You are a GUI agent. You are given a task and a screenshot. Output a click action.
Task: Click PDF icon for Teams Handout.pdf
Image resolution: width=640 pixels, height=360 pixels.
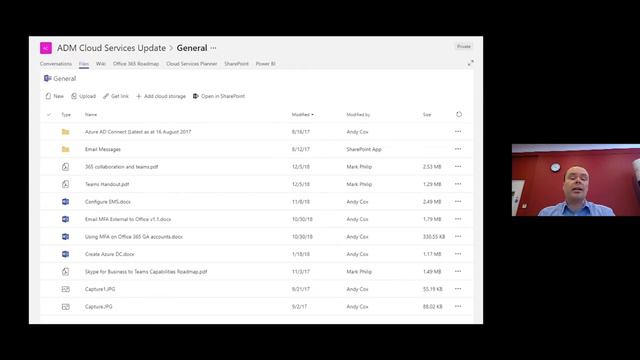click(65, 184)
